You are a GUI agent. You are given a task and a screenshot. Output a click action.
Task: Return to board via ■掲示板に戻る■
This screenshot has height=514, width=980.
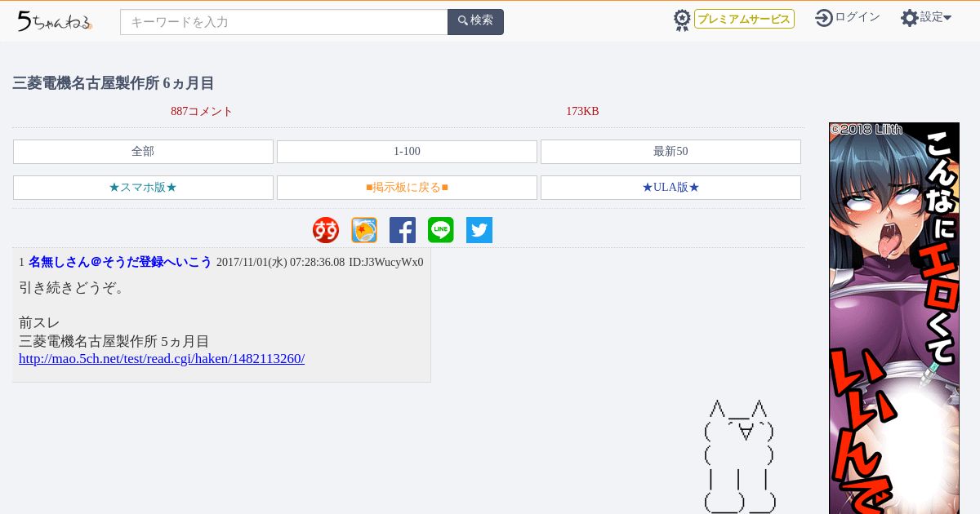(407, 188)
